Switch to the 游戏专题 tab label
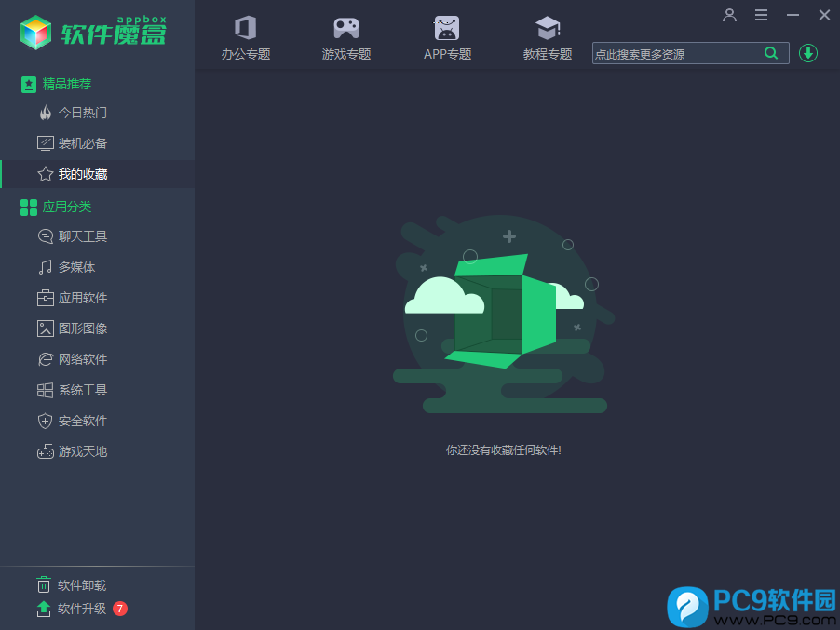The height and width of the screenshot is (630, 840). pos(346,54)
